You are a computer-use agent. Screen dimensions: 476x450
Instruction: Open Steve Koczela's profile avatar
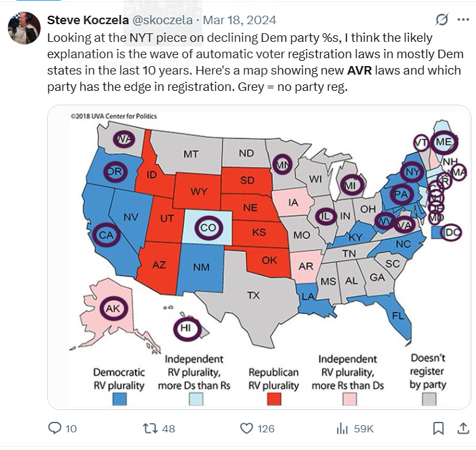[24, 27]
